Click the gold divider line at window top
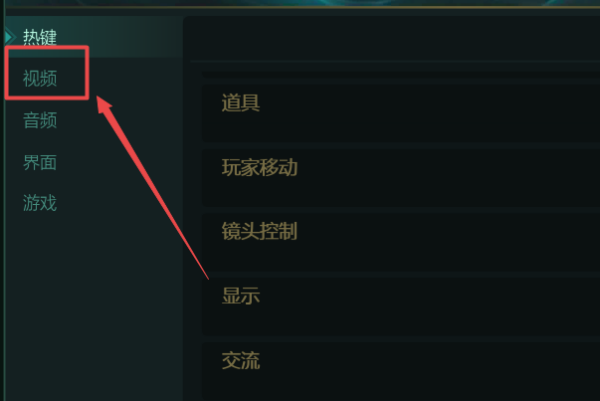This screenshot has width=600, height=401. pyautogui.click(x=300, y=7)
